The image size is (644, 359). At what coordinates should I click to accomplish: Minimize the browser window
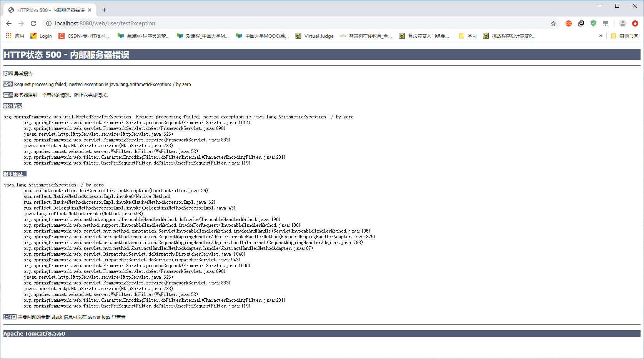(599, 6)
